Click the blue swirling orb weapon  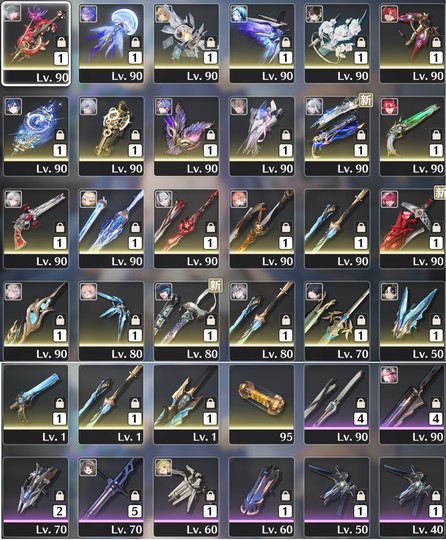(36, 136)
